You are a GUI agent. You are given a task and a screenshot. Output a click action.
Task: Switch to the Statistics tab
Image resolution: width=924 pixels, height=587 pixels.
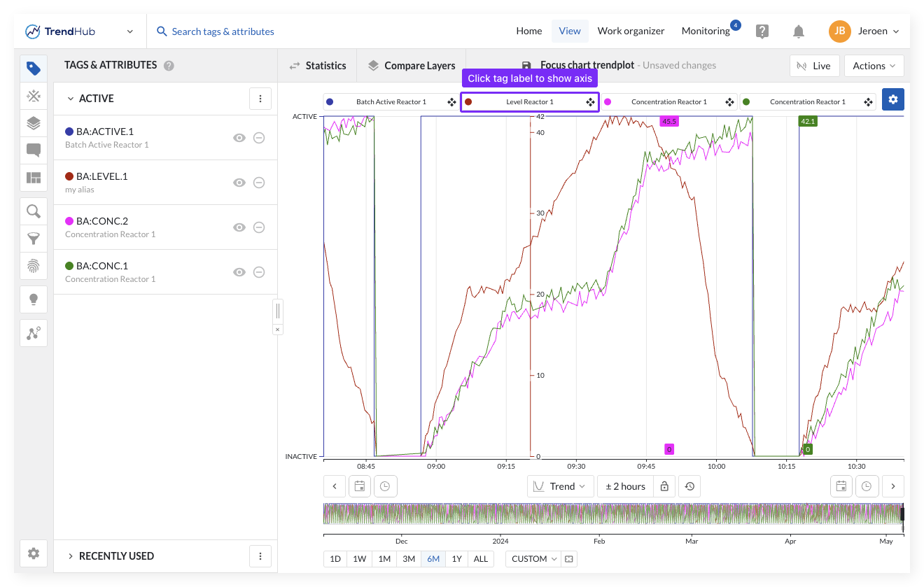tap(318, 66)
